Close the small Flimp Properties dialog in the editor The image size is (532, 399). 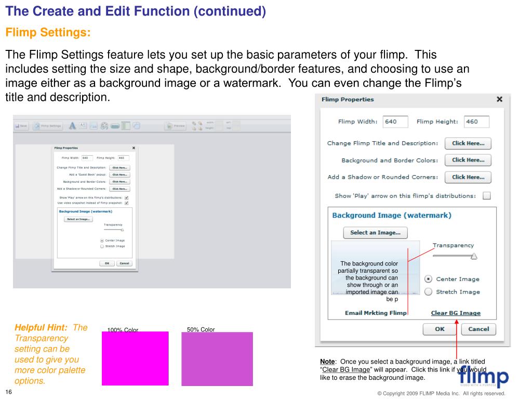click(134, 148)
